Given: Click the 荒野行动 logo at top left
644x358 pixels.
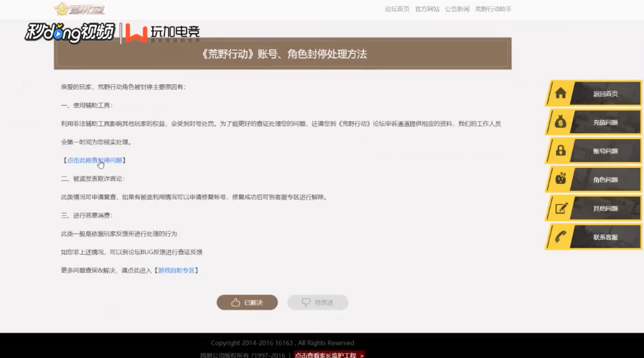Looking at the screenshot, I should click(80, 8).
